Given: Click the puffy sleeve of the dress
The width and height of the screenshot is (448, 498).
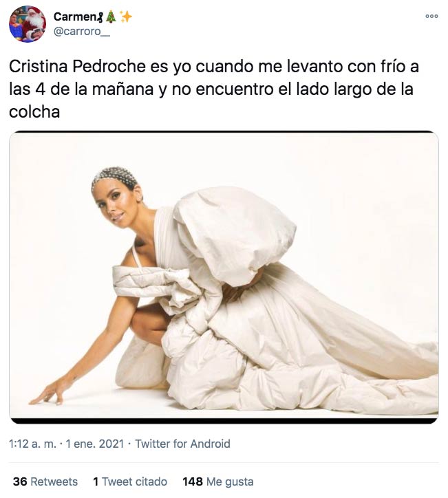Looking at the screenshot, I should tap(235, 234).
